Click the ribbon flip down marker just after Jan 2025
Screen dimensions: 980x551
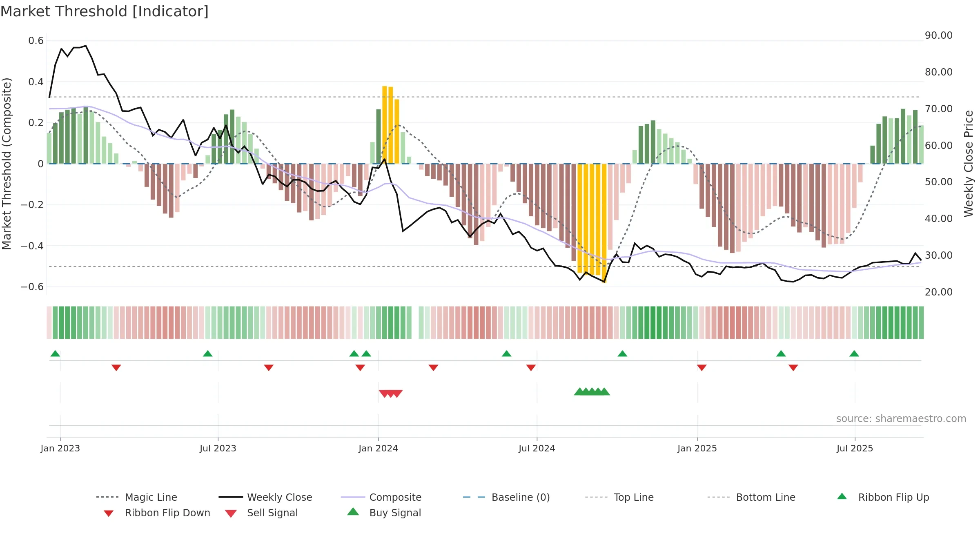pos(702,368)
